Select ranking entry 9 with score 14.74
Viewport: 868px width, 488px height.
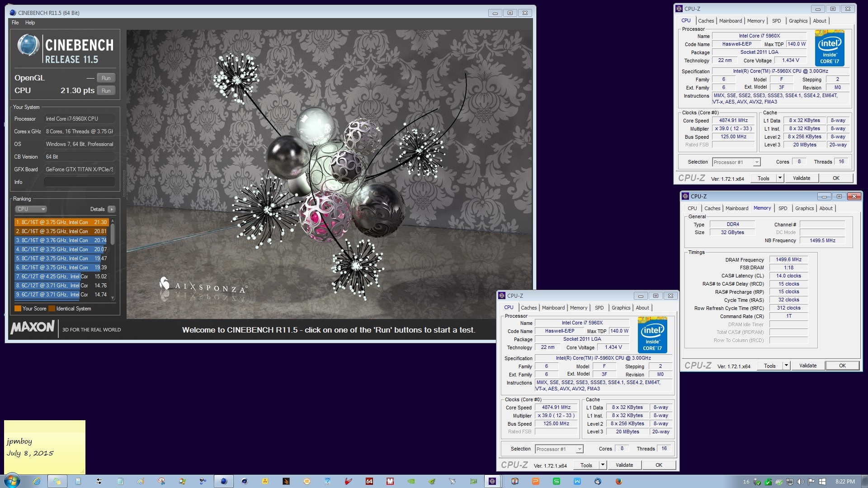[x=61, y=295]
